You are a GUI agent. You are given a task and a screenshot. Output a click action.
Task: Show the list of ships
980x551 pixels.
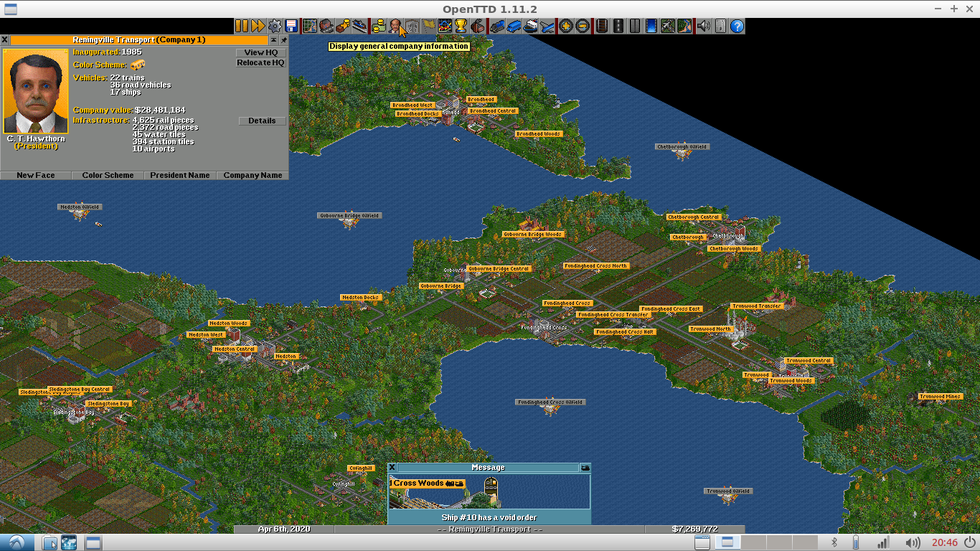pyautogui.click(x=530, y=26)
